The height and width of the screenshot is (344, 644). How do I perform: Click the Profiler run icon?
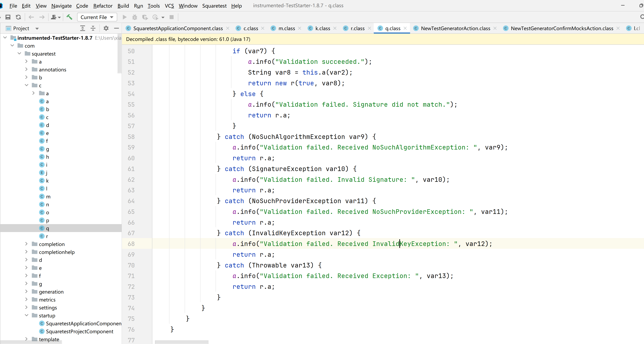pos(155,17)
